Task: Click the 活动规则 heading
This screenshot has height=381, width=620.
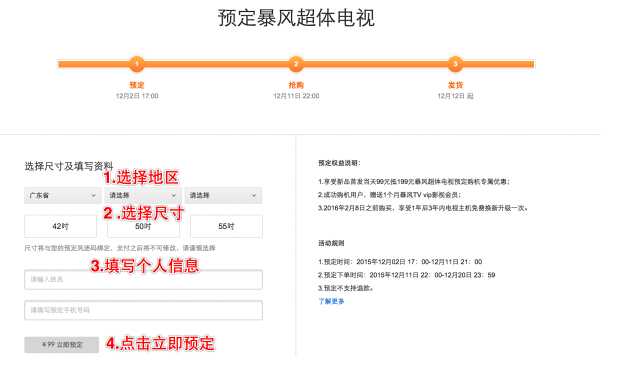Action: coord(331,243)
